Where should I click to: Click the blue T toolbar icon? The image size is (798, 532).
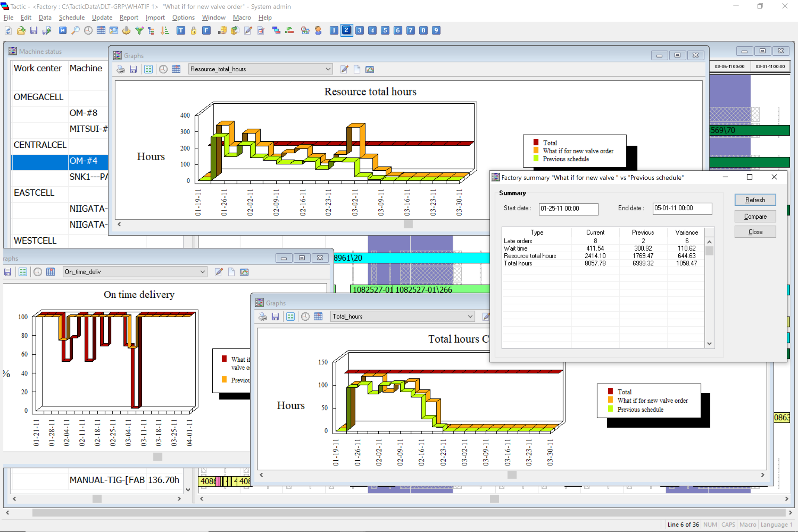pyautogui.click(x=181, y=30)
